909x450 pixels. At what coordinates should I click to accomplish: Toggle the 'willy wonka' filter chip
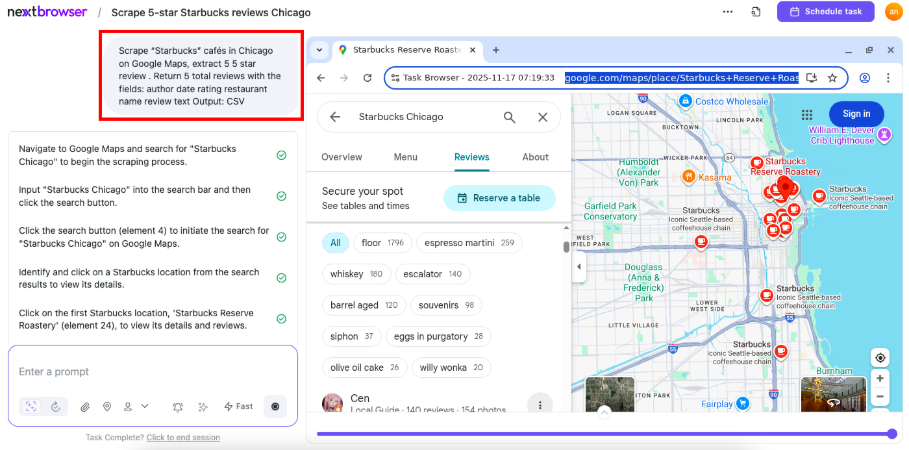coord(451,368)
